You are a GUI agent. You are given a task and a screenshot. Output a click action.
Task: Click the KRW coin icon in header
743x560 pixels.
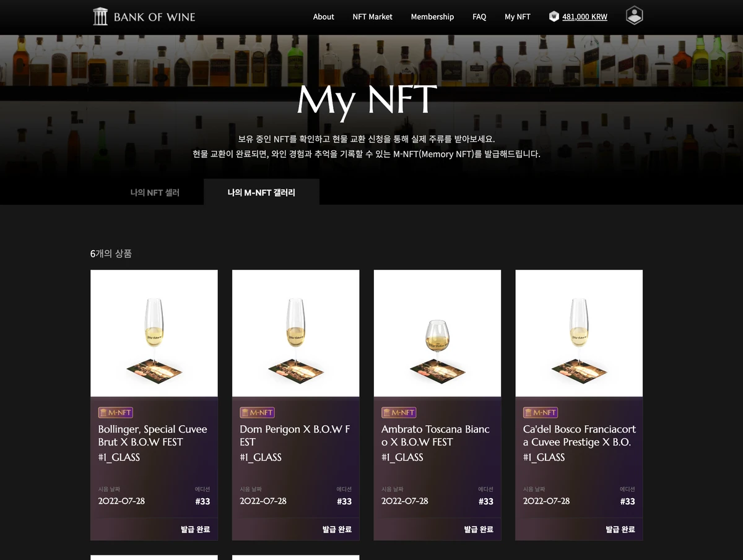click(554, 17)
